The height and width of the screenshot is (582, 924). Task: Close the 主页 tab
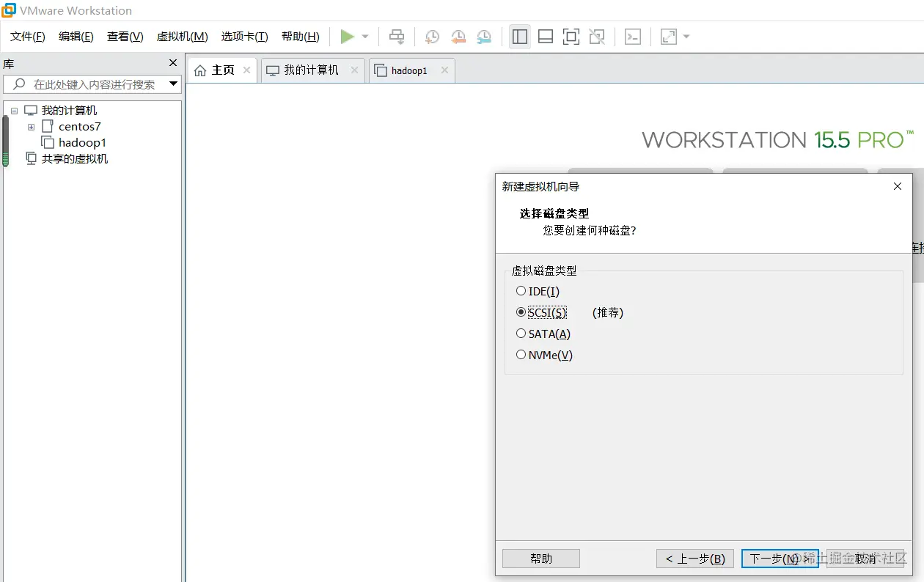pyautogui.click(x=247, y=70)
